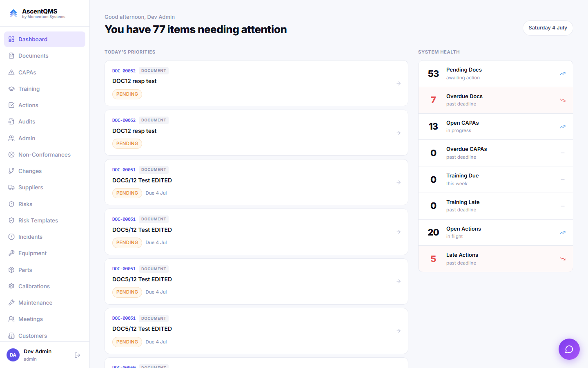Click the 'Good afternoon, Dev Admin' greeting
Screen dimensions: 588x368
coord(140,17)
